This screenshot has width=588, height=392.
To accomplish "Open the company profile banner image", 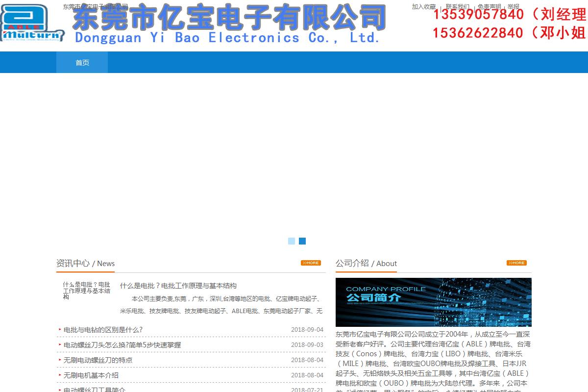I will pyautogui.click(x=434, y=302).
